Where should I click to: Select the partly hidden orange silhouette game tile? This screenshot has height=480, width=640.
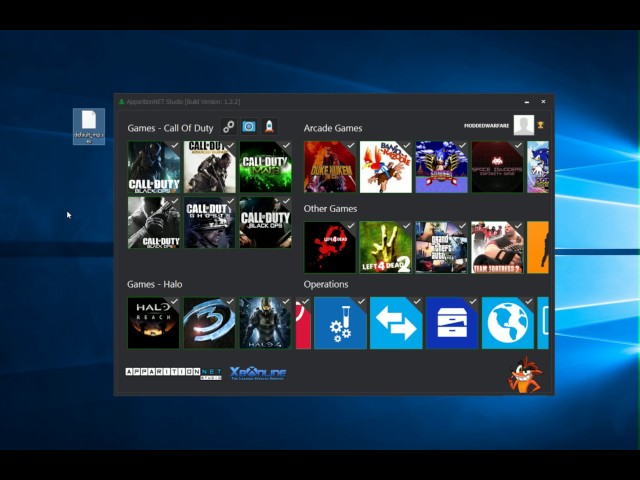[x=538, y=247]
